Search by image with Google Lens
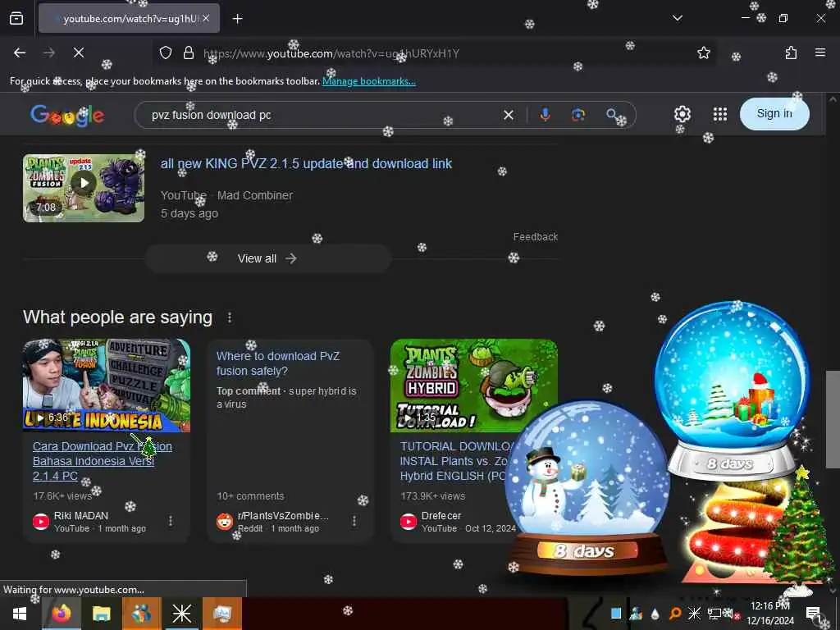This screenshot has height=630, width=840. click(578, 115)
